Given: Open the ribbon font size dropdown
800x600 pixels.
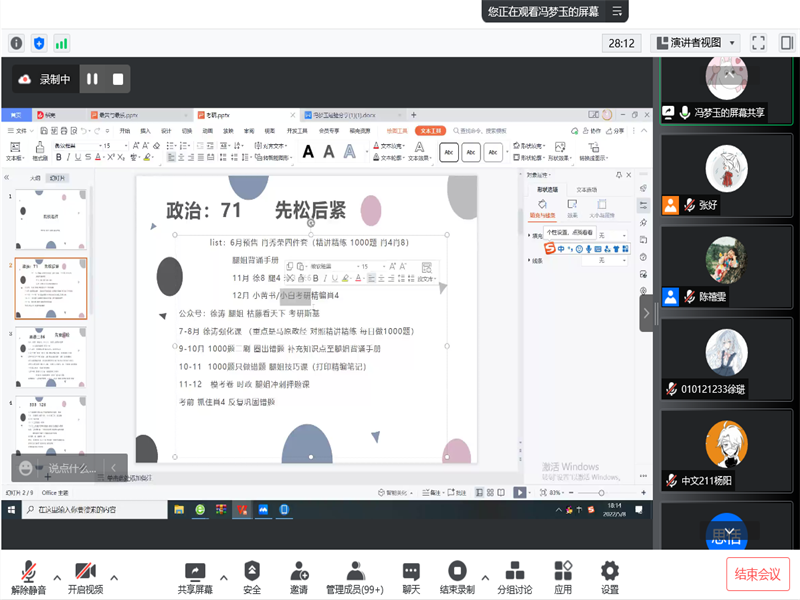Looking at the screenshot, I should (x=126, y=145).
